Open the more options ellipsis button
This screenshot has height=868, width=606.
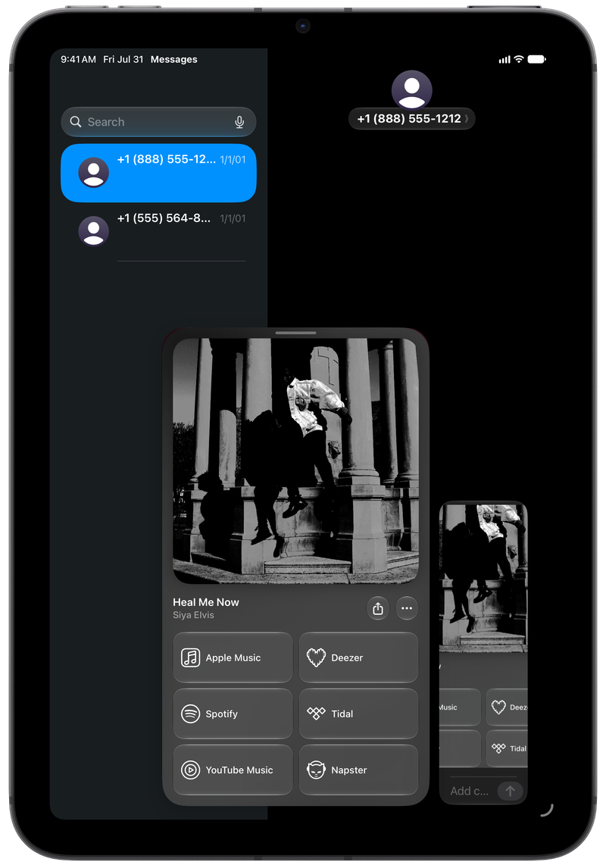[407, 608]
